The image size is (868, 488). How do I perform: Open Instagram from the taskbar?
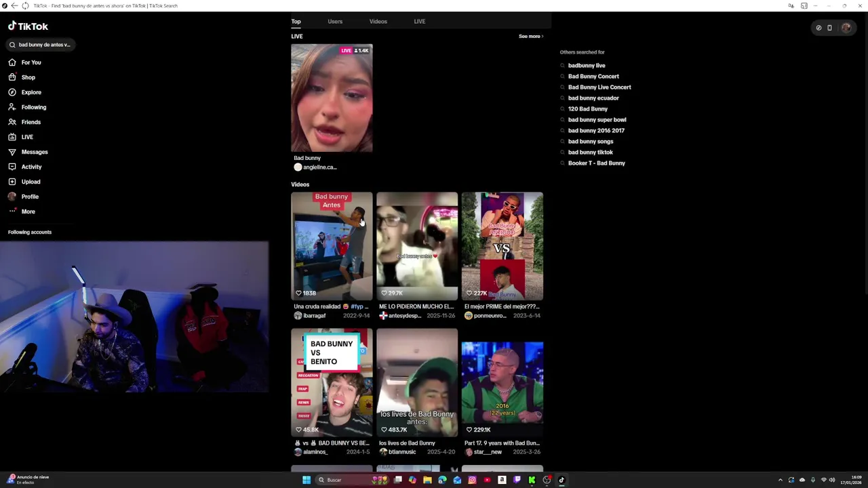click(472, 480)
